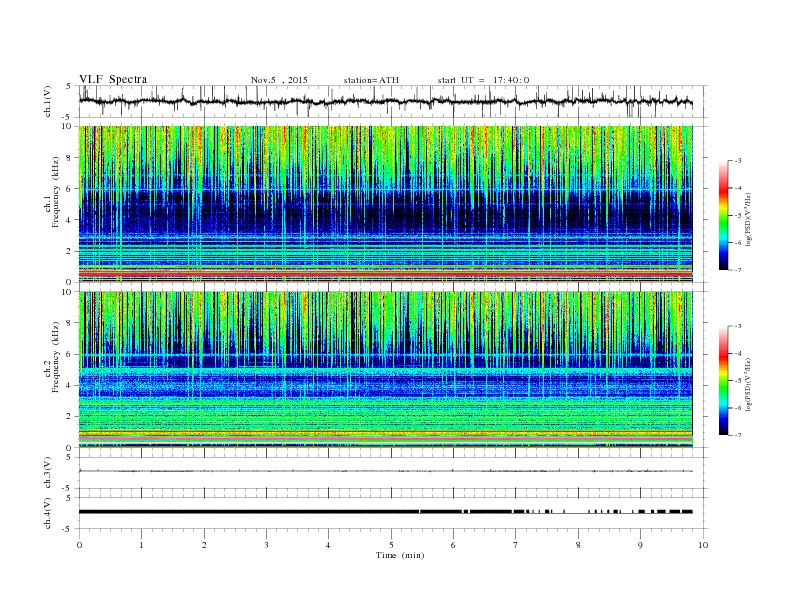Image resolution: width=792 pixels, height=612 pixels.
Task: Click the ch.2 spectrogram panel
Action: tap(386, 370)
